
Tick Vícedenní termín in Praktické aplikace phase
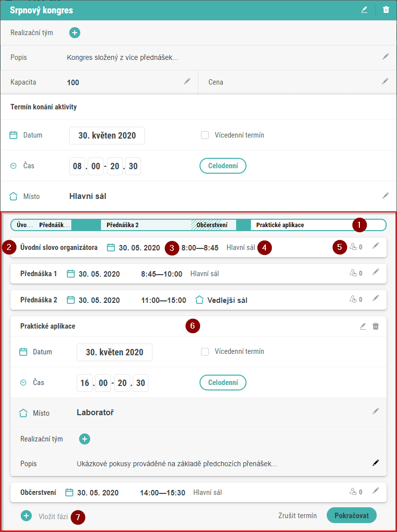coord(205,352)
